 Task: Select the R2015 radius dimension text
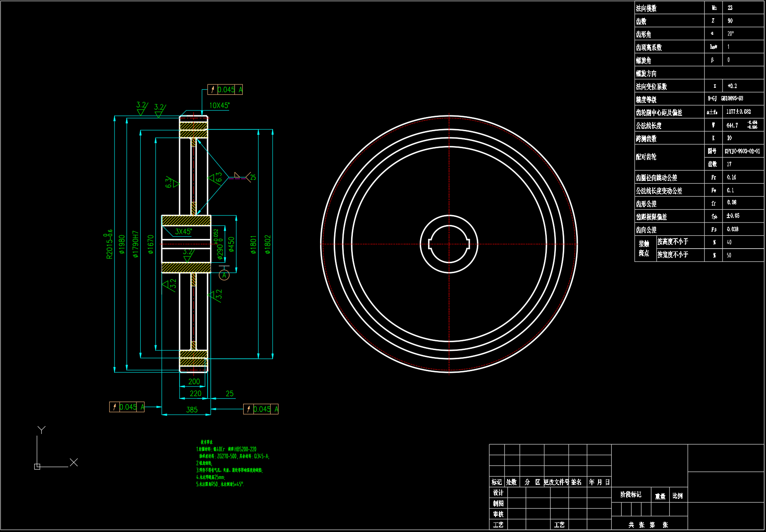[x=109, y=244]
